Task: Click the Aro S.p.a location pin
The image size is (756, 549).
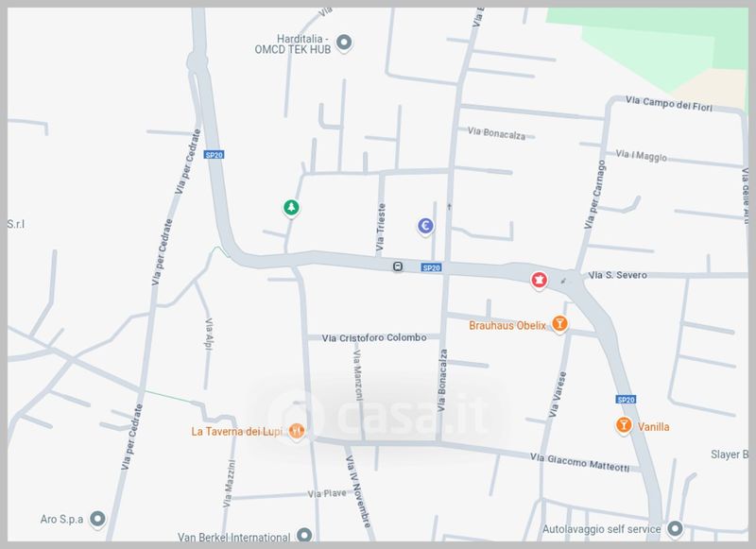Action: [96, 519]
